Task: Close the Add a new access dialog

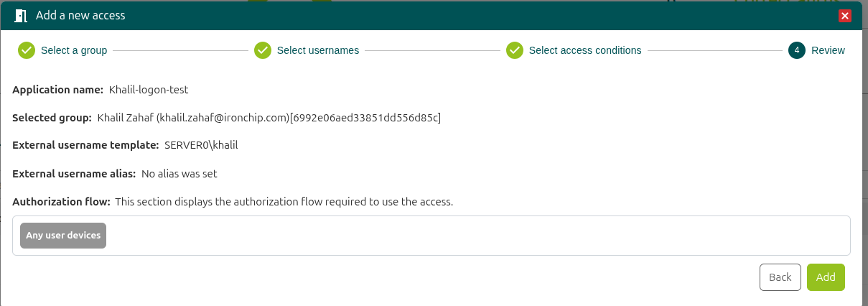Action: [844, 16]
